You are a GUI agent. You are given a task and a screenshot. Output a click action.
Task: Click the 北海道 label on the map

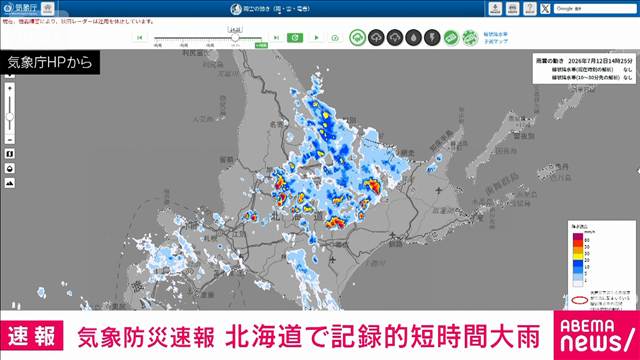click(298, 216)
